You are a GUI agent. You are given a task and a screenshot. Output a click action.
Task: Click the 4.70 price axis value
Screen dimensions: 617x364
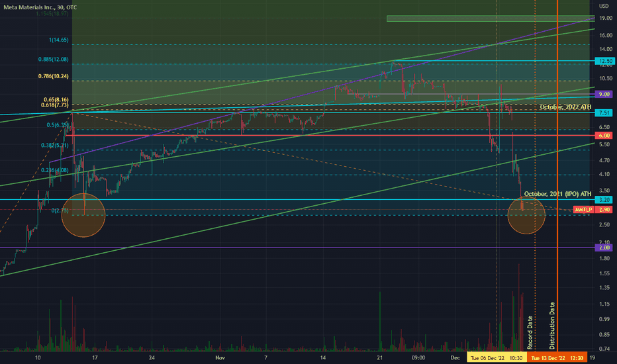604,161
